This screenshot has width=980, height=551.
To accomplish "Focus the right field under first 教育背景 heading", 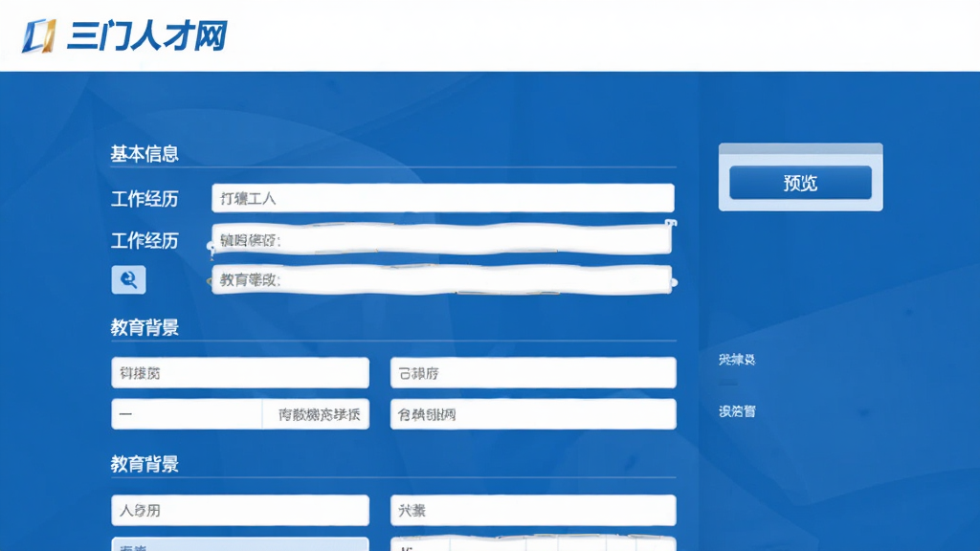I will [x=533, y=373].
